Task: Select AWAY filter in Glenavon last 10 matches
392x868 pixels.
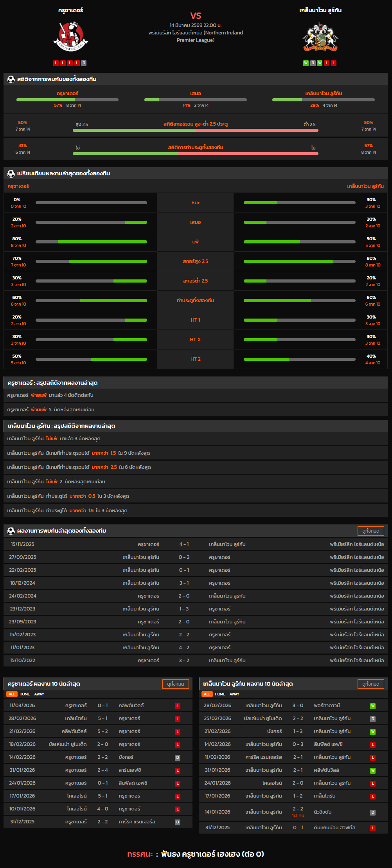Action: (x=234, y=694)
